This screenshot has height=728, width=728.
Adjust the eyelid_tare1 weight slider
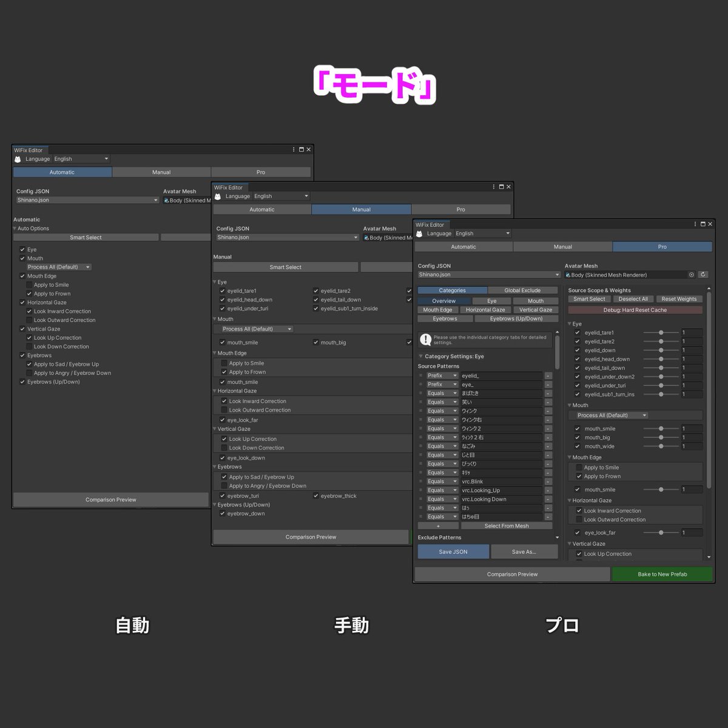[x=661, y=332]
